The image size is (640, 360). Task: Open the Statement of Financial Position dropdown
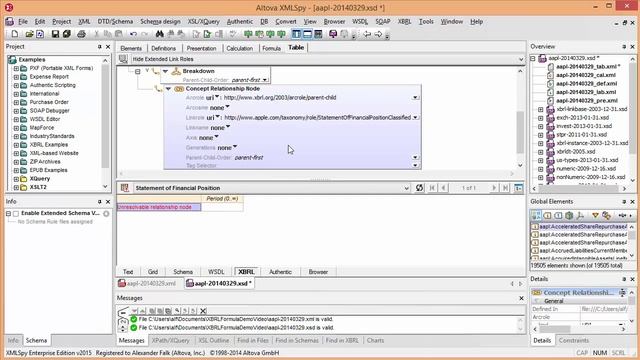click(406, 188)
